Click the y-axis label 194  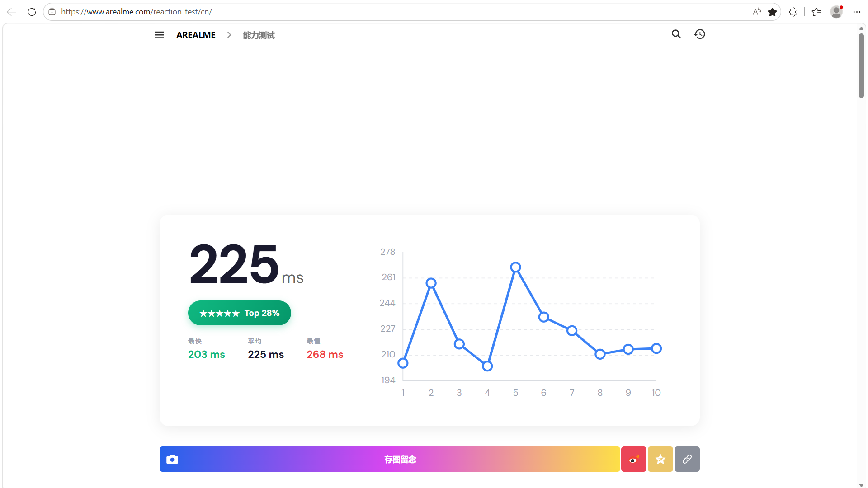tap(388, 380)
